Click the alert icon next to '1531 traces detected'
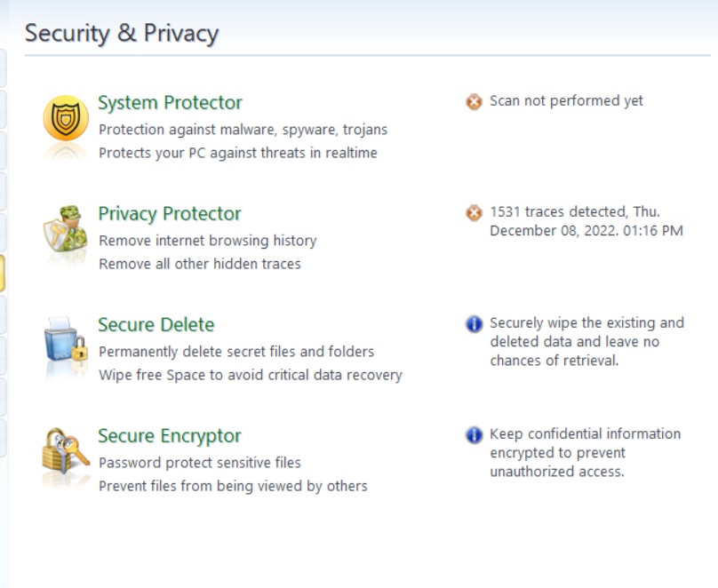Image resolution: width=718 pixels, height=588 pixels. pyautogui.click(x=474, y=211)
